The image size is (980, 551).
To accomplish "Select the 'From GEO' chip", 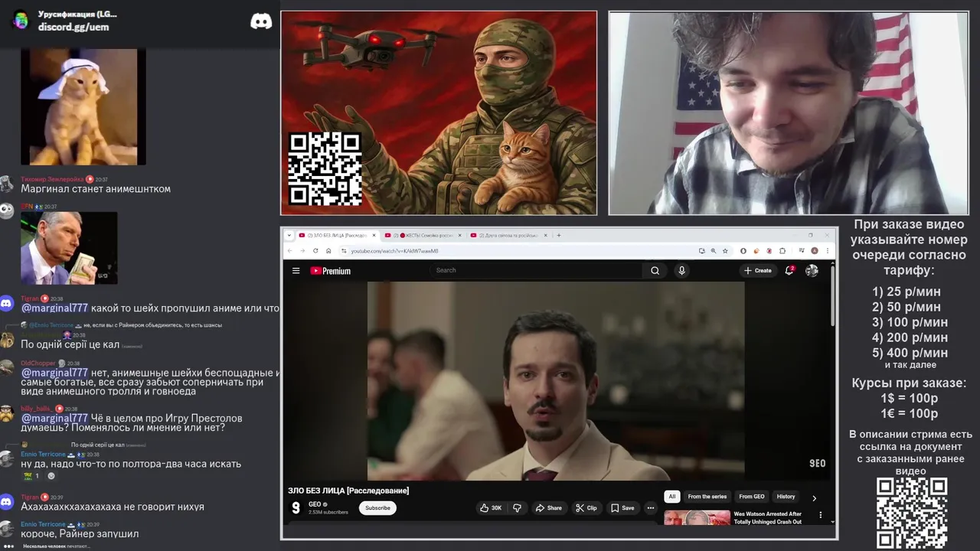I will (x=752, y=497).
